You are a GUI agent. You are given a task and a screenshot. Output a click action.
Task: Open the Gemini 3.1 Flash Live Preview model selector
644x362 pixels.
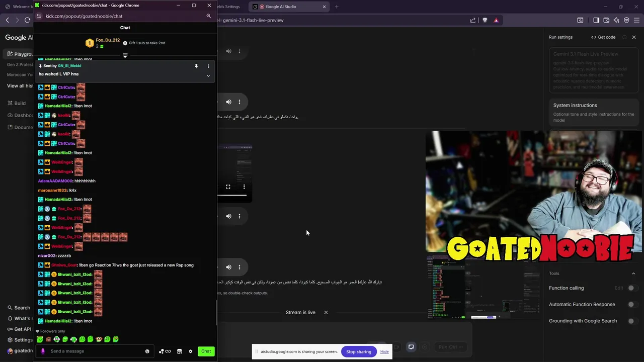point(594,71)
